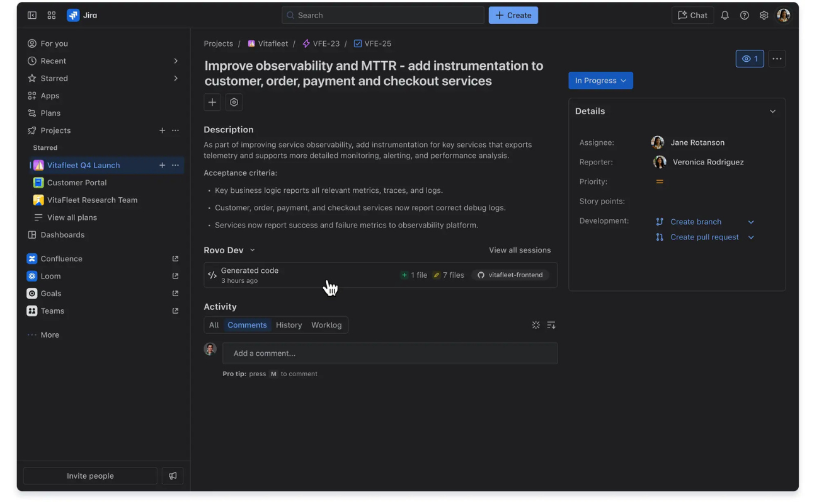Click the plus icon below issue title
The height and width of the screenshot is (504, 819).
click(212, 102)
